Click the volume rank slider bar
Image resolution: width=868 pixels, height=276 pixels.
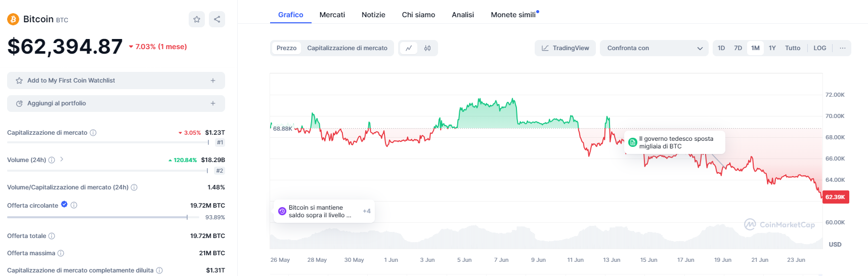pos(107,171)
